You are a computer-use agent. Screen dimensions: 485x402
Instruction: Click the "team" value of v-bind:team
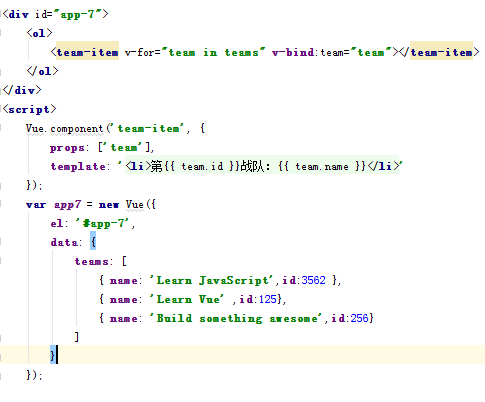[x=371, y=52]
